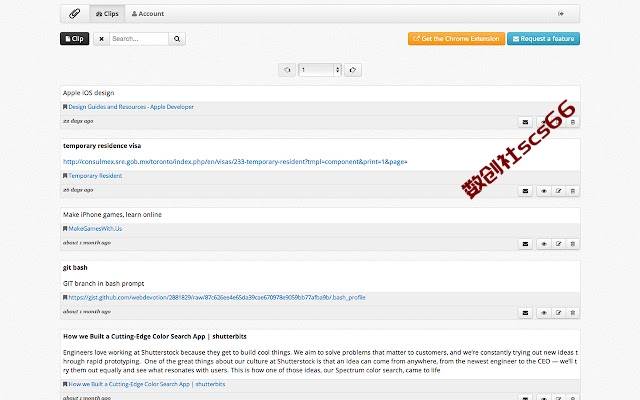
Task: Click the '22 days ago' timestamp
Action: click(x=78, y=121)
